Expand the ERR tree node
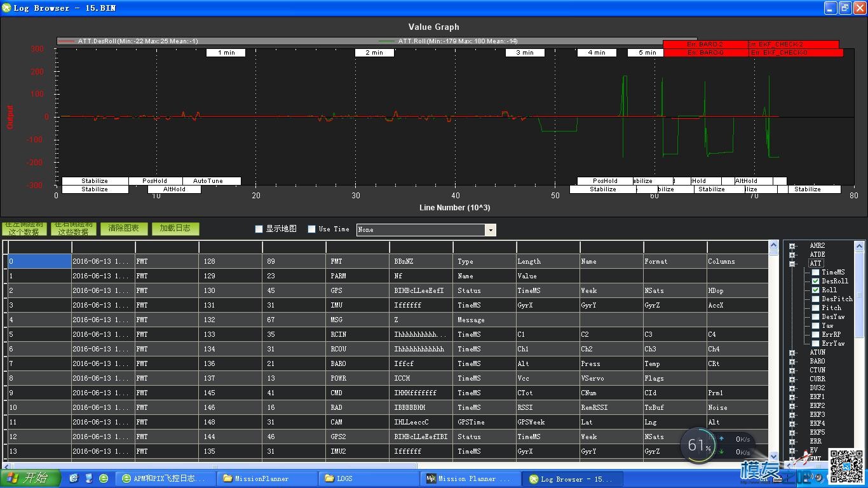The height and width of the screenshot is (488, 868). (792, 441)
